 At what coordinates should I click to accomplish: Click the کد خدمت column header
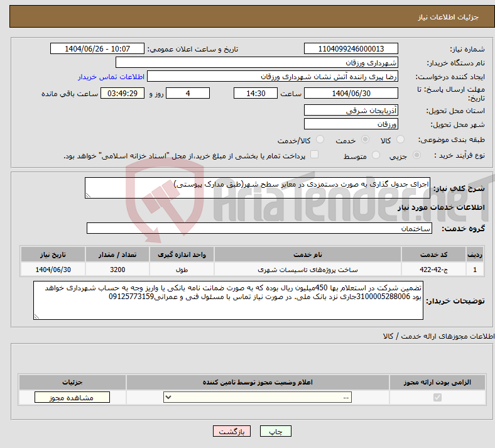pos(434,254)
